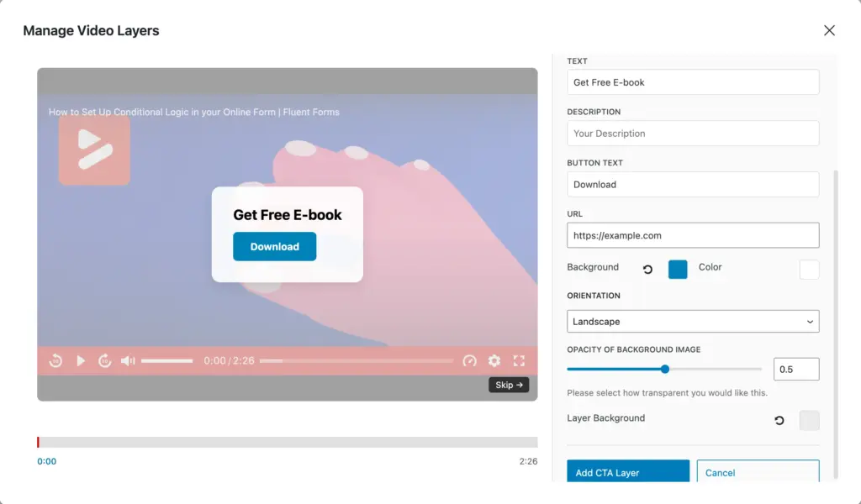This screenshot has width=861, height=504.
Task: Pick the white Color swatch
Action: (x=809, y=269)
